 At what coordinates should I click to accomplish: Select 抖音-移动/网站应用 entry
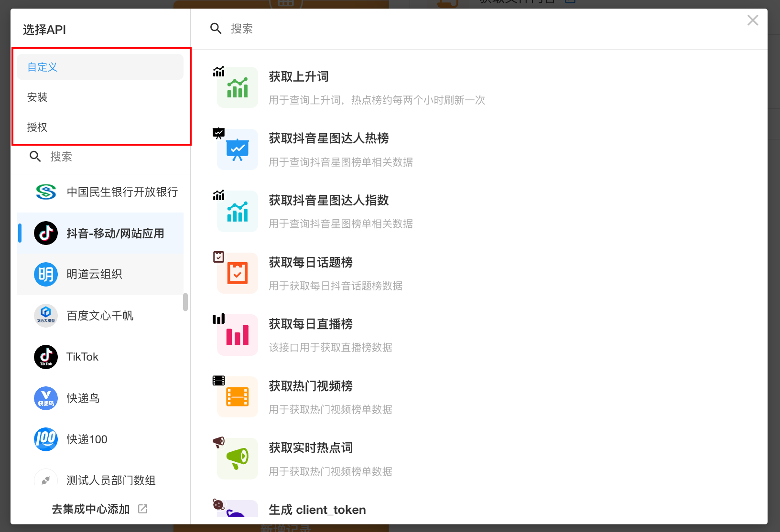(100, 233)
